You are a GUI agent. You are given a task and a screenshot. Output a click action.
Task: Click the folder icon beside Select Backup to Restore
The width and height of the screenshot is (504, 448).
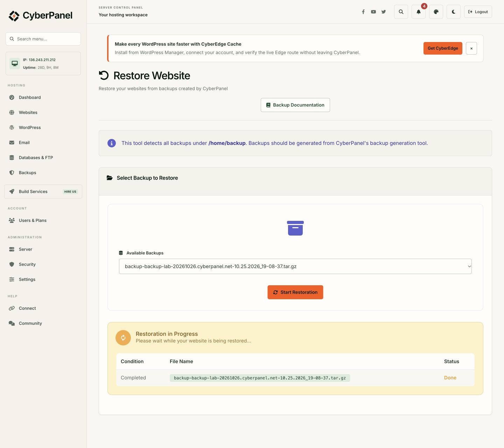(110, 178)
